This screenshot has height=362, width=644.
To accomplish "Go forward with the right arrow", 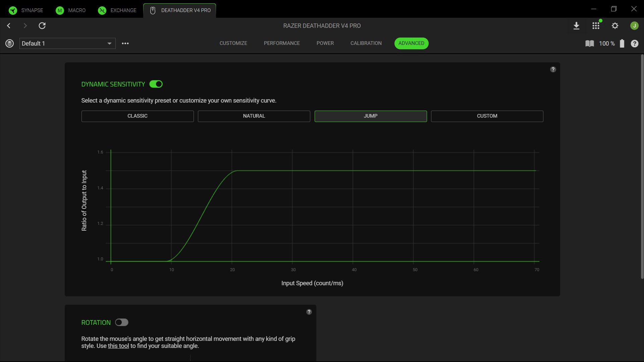I will pyautogui.click(x=25, y=26).
